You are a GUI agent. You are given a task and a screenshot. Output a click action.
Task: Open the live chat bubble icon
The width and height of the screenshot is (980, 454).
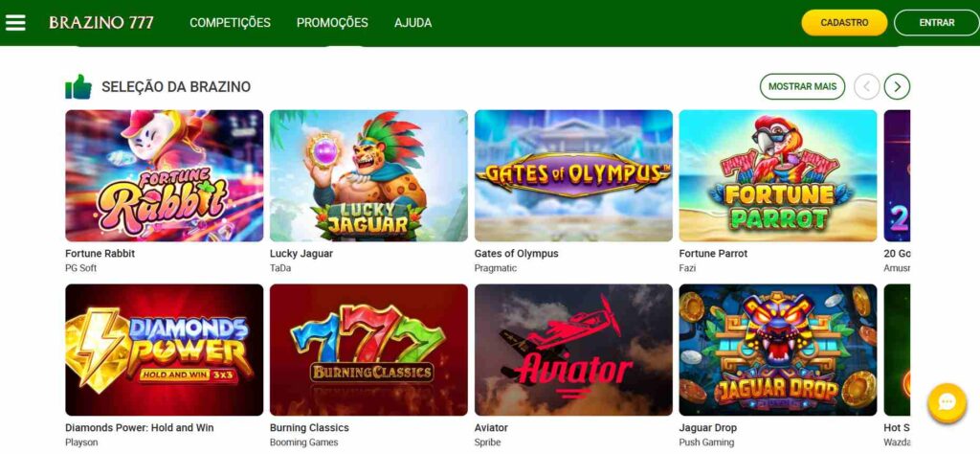[947, 402]
